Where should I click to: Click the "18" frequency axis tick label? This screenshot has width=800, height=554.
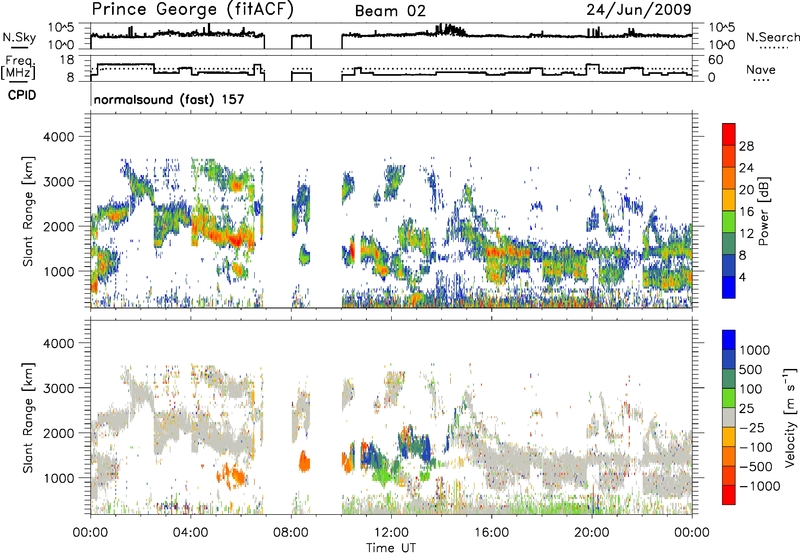67,60
